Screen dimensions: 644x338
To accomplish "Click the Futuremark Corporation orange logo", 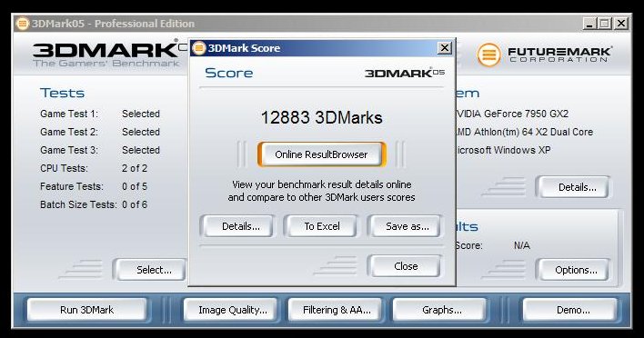I will pyautogui.click(x=488, y=55).
